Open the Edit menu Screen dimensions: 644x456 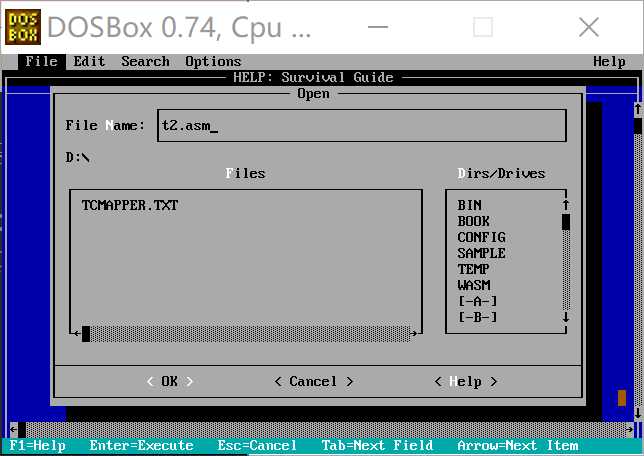(89, 62)
